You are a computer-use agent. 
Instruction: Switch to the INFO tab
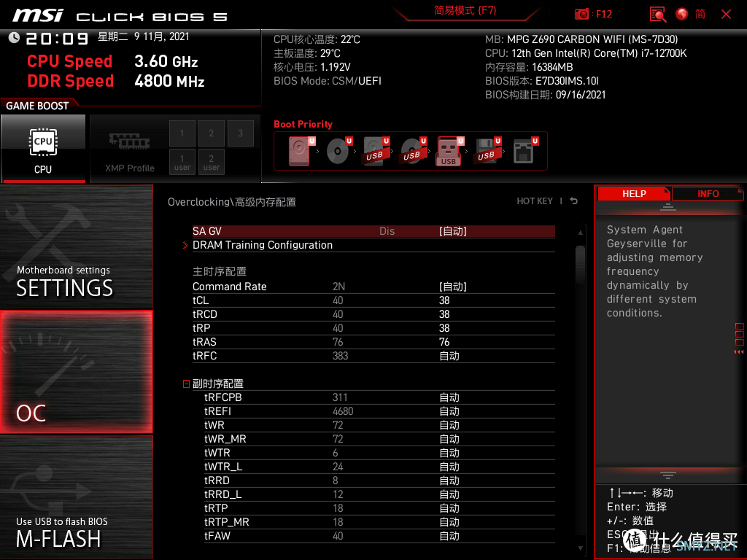coord(708,194)
